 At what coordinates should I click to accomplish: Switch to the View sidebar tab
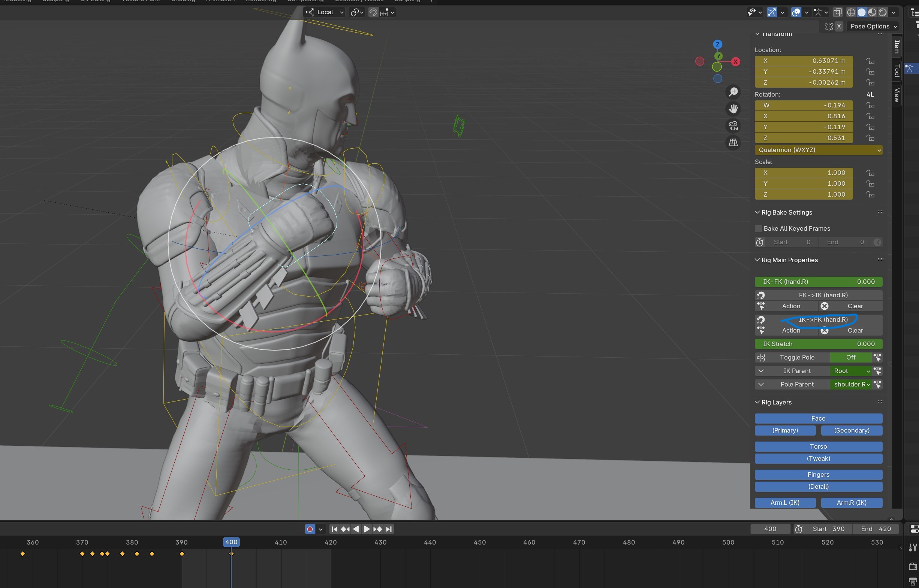click(x=897, y=95)
